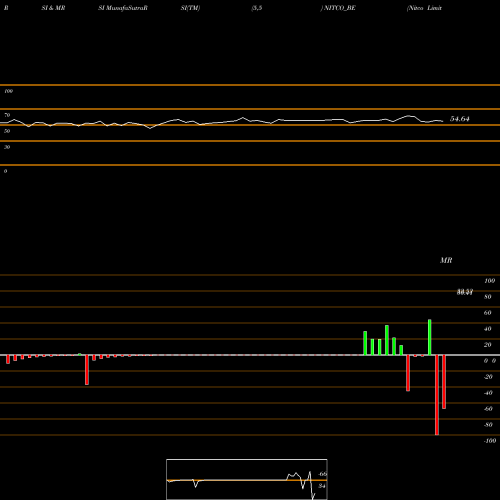Click the 66 label in mini chart

(323, 474)
